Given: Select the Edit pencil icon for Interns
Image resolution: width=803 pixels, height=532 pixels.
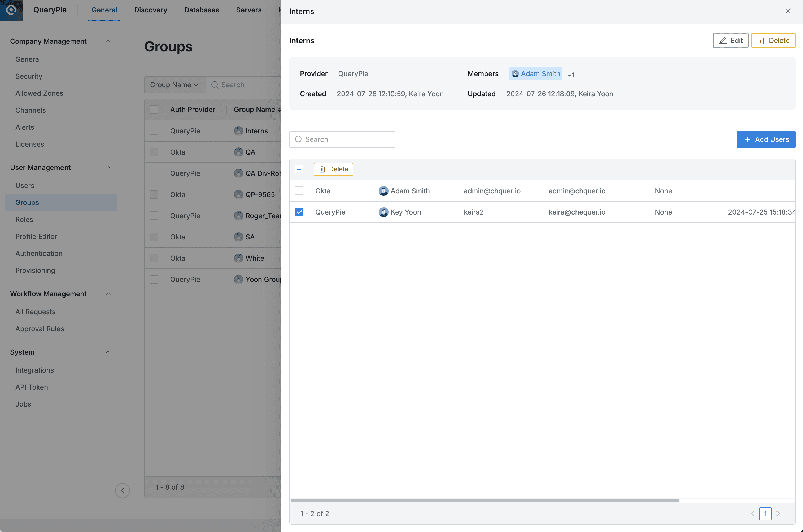Looking at the screenshot, I should point(723,40).
